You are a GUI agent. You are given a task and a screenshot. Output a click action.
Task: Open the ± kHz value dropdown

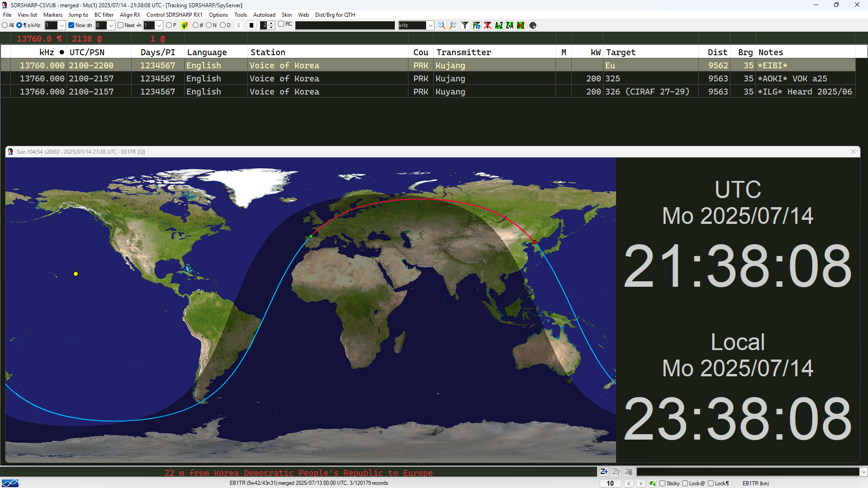click(62, 25)
